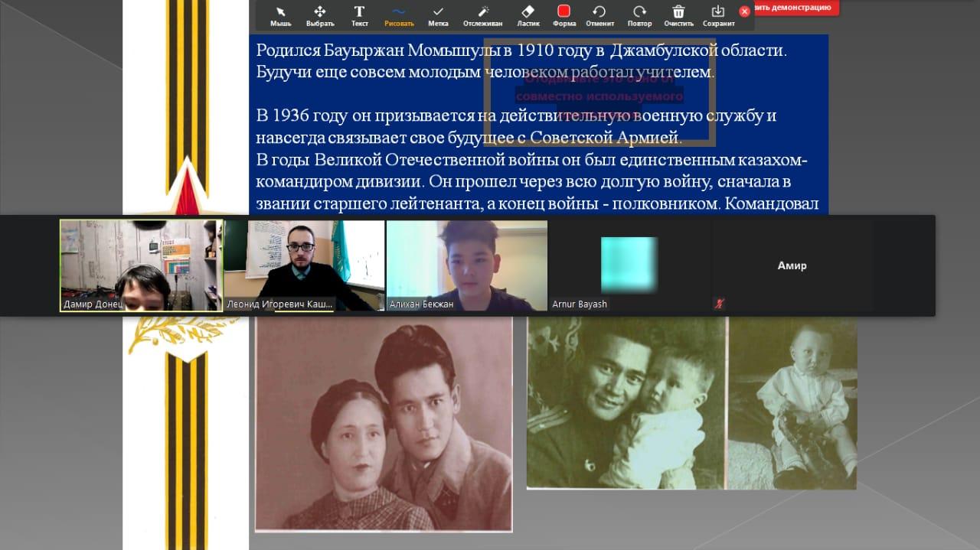Screen dimensions: 980x550
Task: Save annotations using Сохранить icon
Action: click(x=718, y=15)
